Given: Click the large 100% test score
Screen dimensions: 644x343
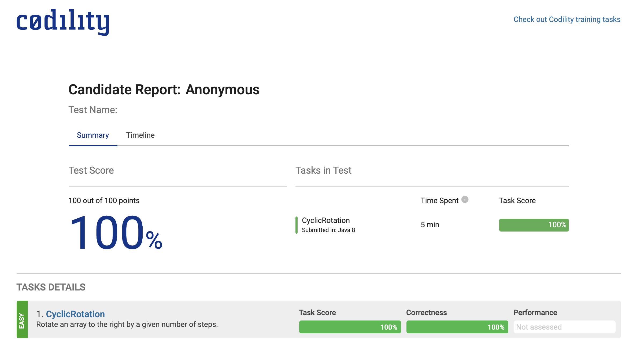Looking at the screenshot, I should click(115, 233).
